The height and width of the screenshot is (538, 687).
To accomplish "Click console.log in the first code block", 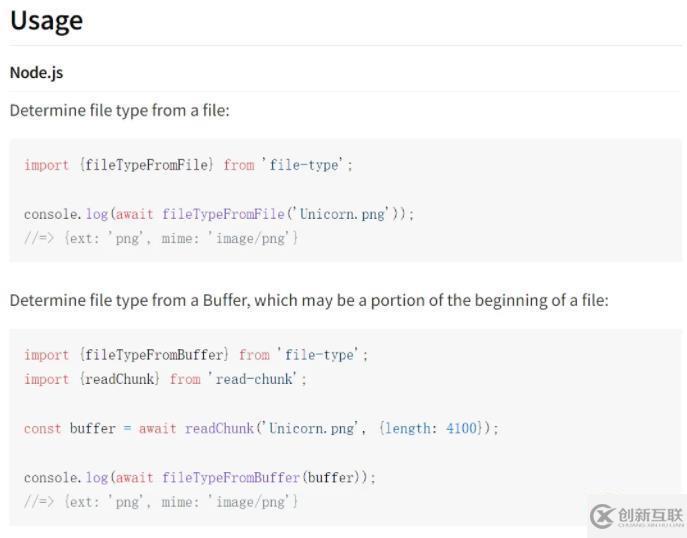I will [66, 214].
